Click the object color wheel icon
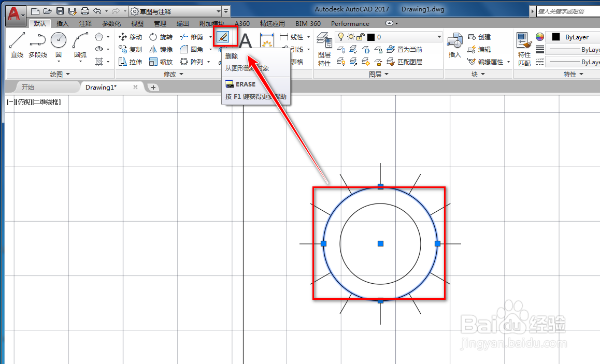The width and height of the screenshot is (600, 364). click(x=539, y=37)
